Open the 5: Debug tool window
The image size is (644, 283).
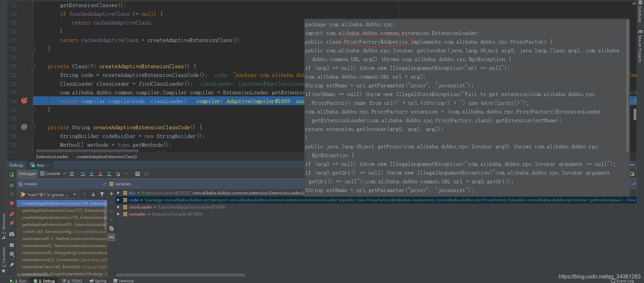click(x=44, y=281)
